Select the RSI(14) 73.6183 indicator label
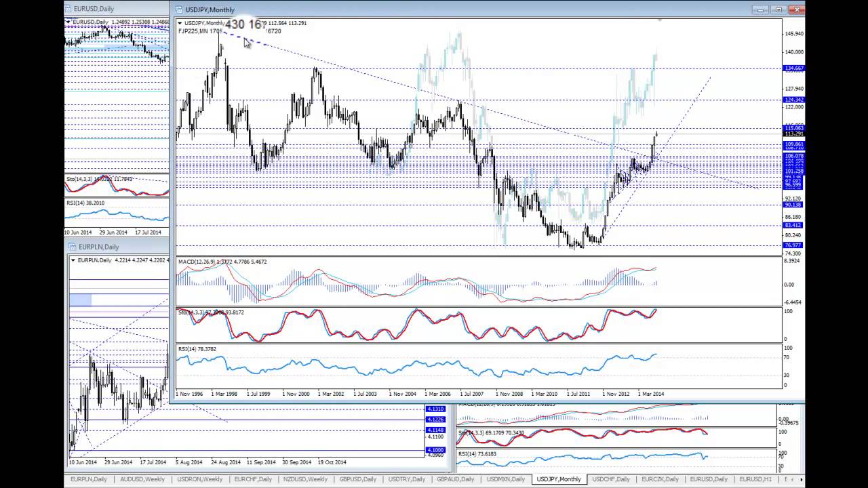Screen dimensions: 868x488 pos(479,454)
